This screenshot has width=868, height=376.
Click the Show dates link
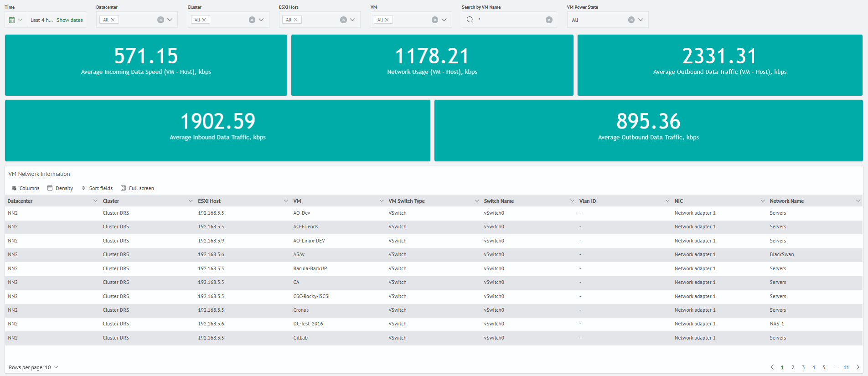[70, 20]
